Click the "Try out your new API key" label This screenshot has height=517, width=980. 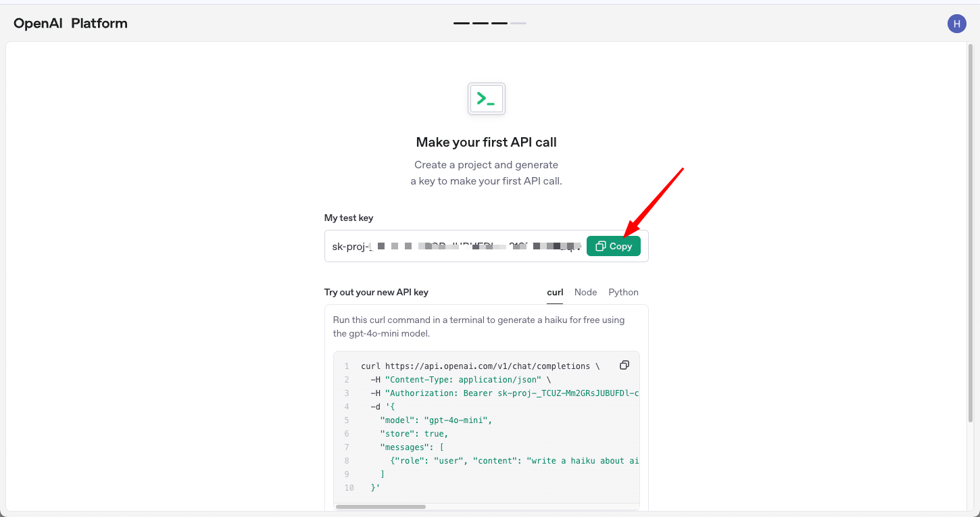pos(376,292)
